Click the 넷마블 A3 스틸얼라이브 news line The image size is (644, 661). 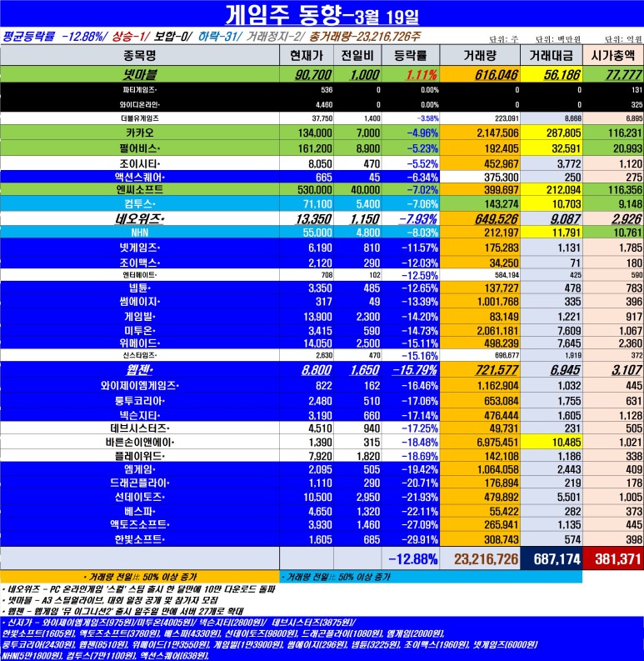pyautogui.click(x=111, y=600)
